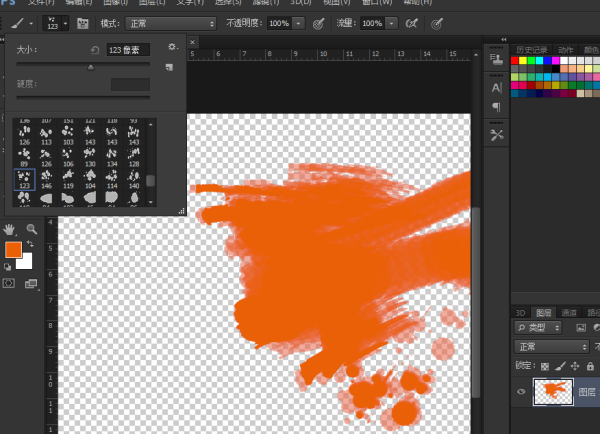Choose the 119 brush preset
600x434 pixels.
(x=68, y=179)
